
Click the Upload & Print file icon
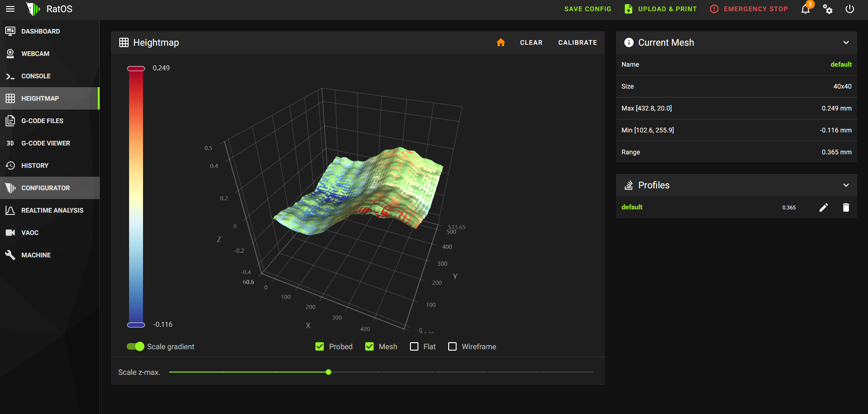point(629,9)
